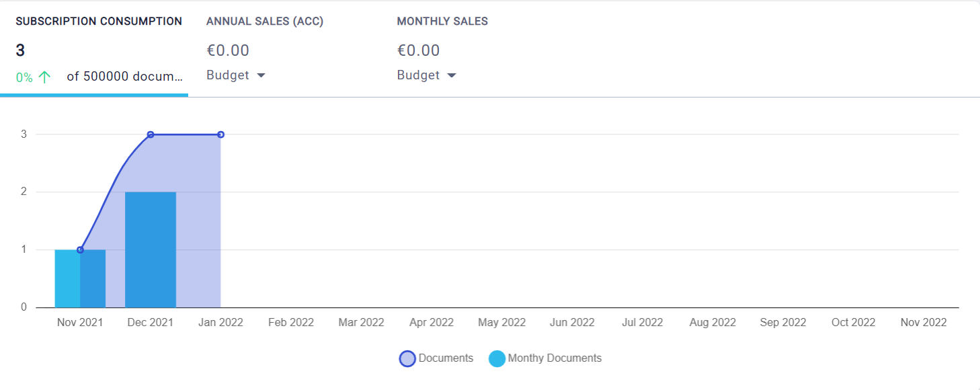Toggle the Monthy Documents legend series

pos(555,358)
